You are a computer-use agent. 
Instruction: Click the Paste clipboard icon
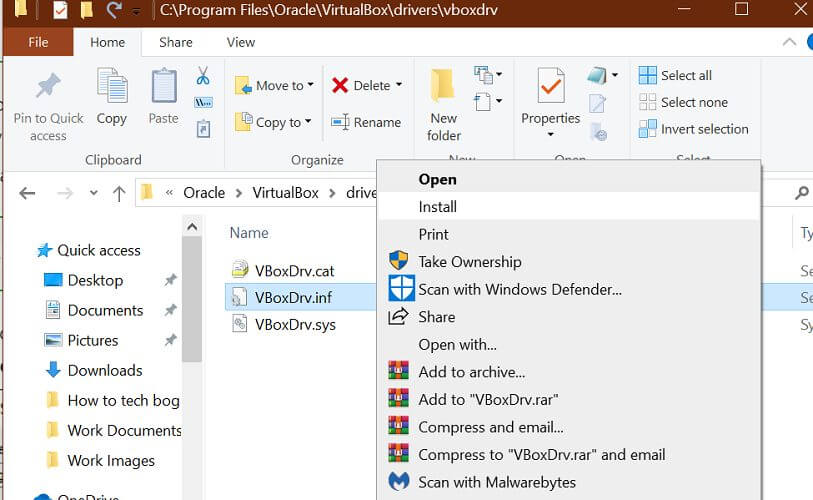pos(164,86)
